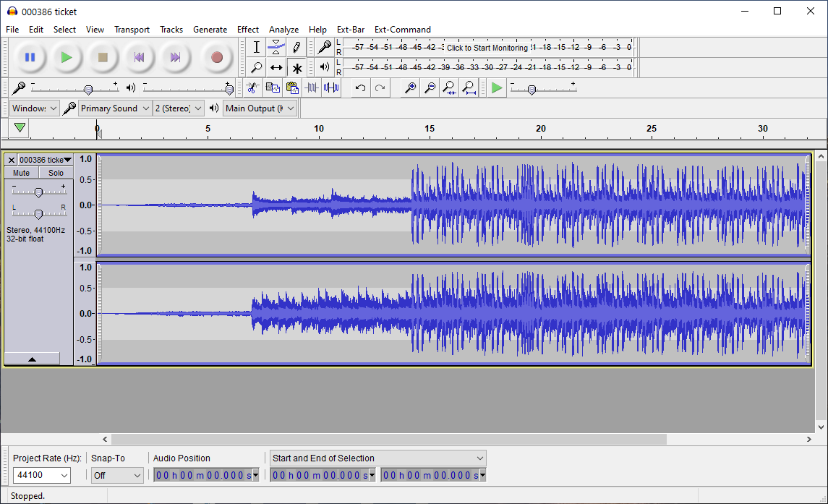Click the track pan slider knob
This screenshot has height=504, width=828.
pyautogui.click(x=38, y=214)
